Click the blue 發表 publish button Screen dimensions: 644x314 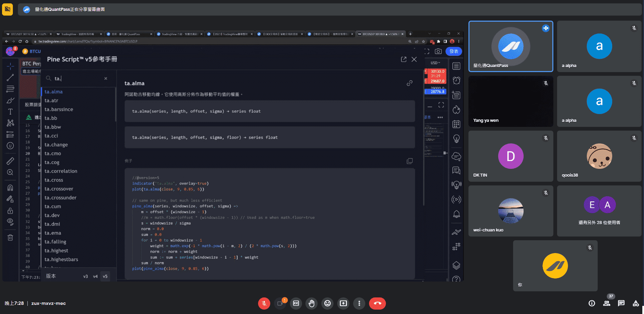[x=454, y=51]
